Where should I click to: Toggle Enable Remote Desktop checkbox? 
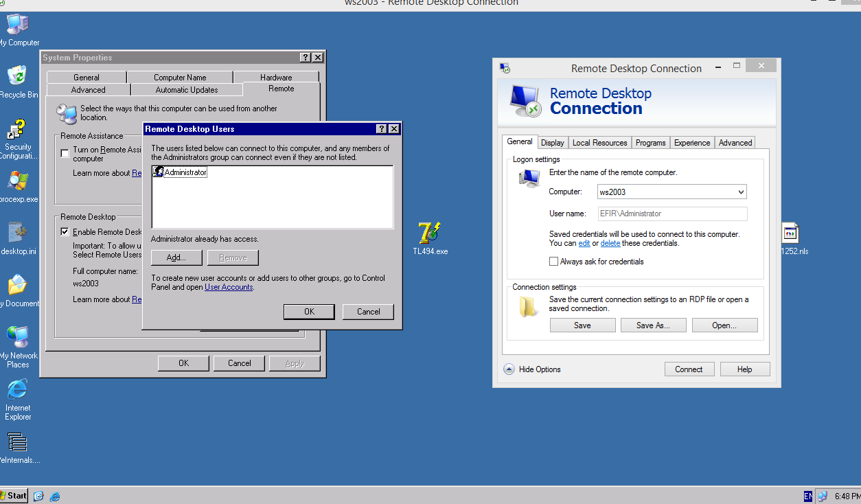tap(65, 232)
